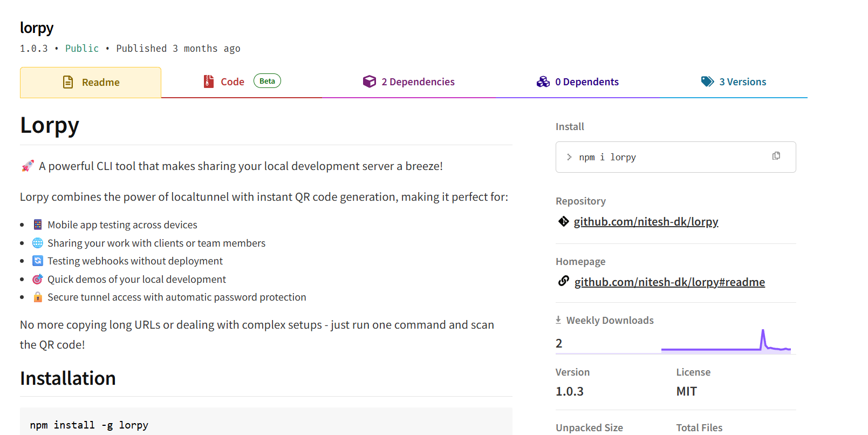Click the Readme document icon
Screen dimensions: 868x435
(68, 82)
